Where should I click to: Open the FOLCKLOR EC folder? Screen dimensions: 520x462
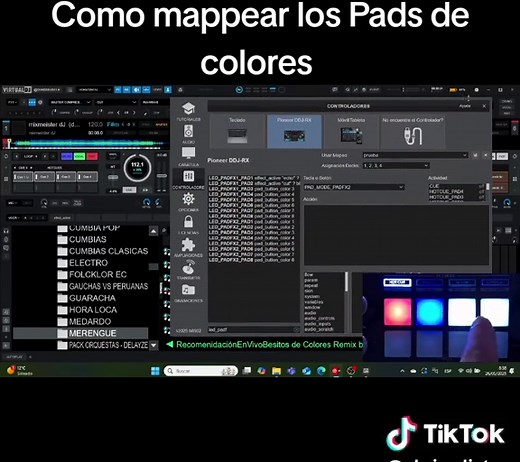[92, 274]
